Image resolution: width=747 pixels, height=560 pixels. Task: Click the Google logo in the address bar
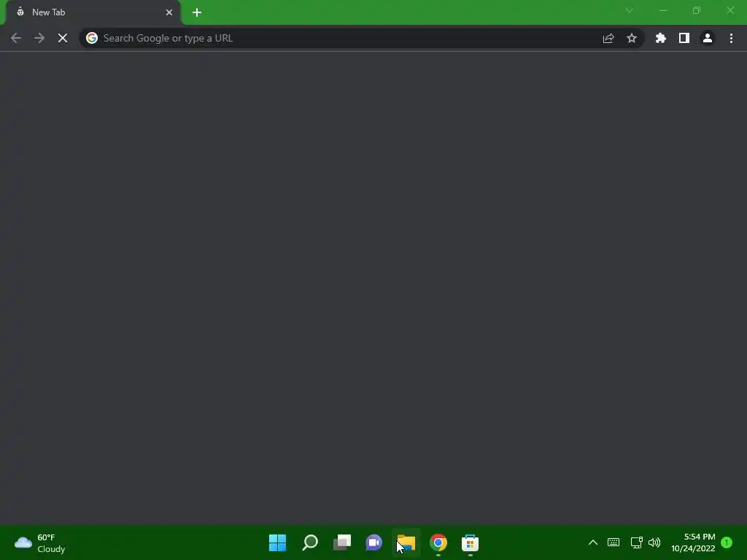click(92, 38)
